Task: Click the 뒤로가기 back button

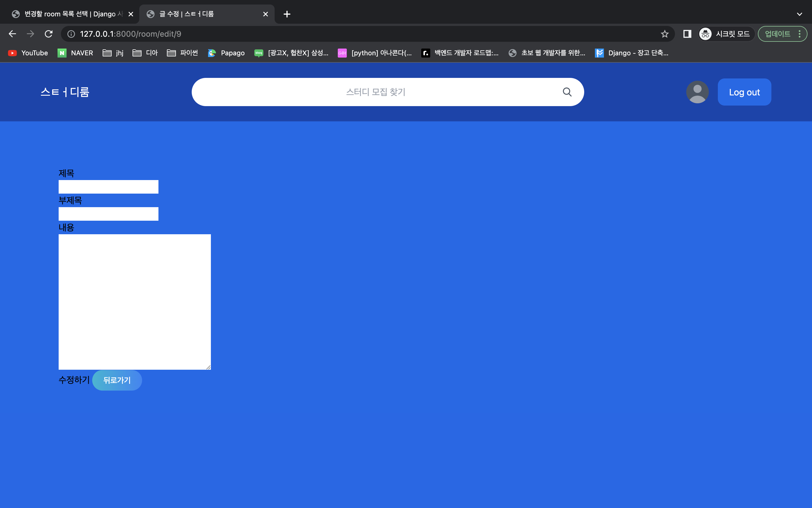Action: click(x=117, y=380)
